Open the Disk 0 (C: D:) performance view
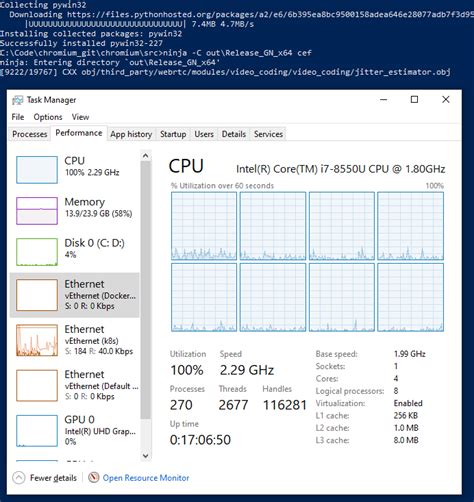This screenshot has height=502, width=474. (75, 252)
